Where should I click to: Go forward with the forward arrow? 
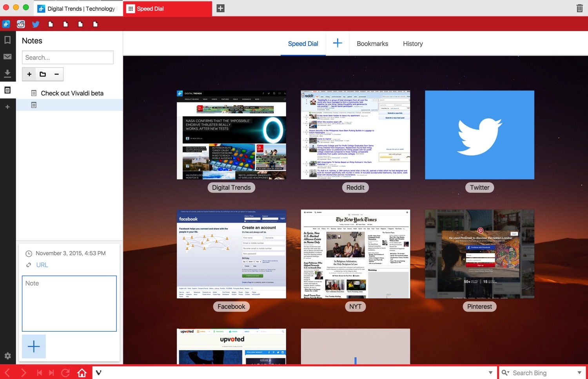click(24, 372)
